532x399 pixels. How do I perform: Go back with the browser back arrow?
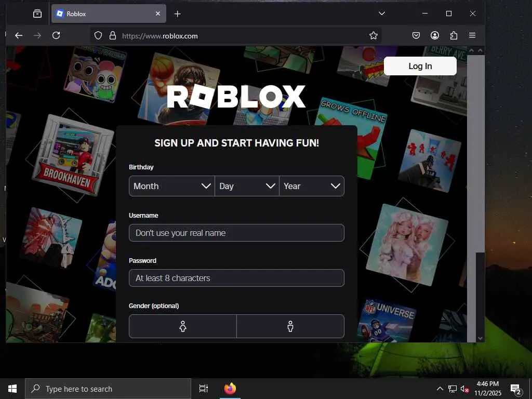tap(19, 35)
